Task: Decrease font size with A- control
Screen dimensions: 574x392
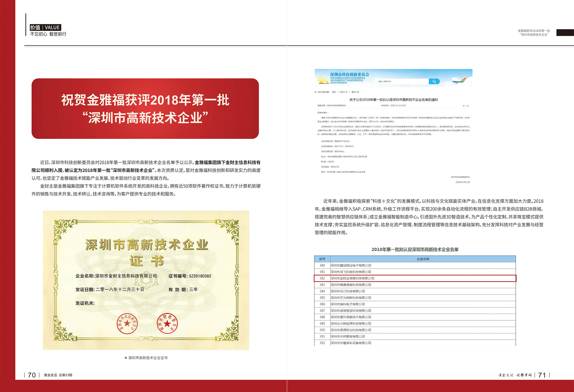Action: [468, 106]
